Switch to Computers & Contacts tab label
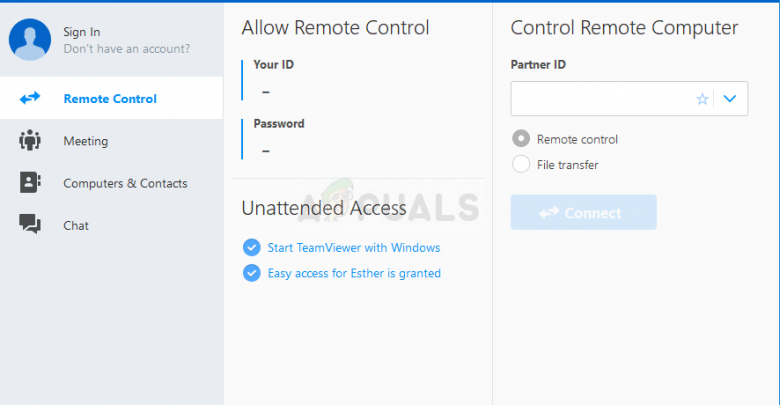The height and width of the screenshot is (405, 780). [x=125, y=183]
